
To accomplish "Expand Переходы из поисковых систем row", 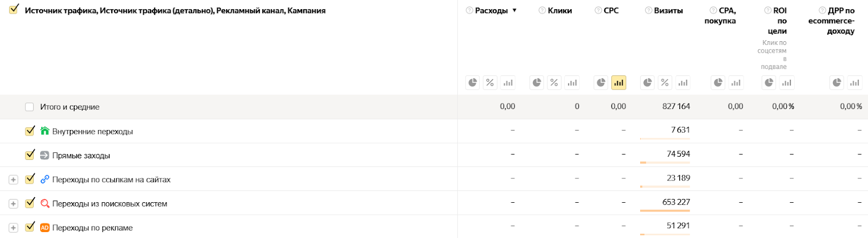I will 14,204.
